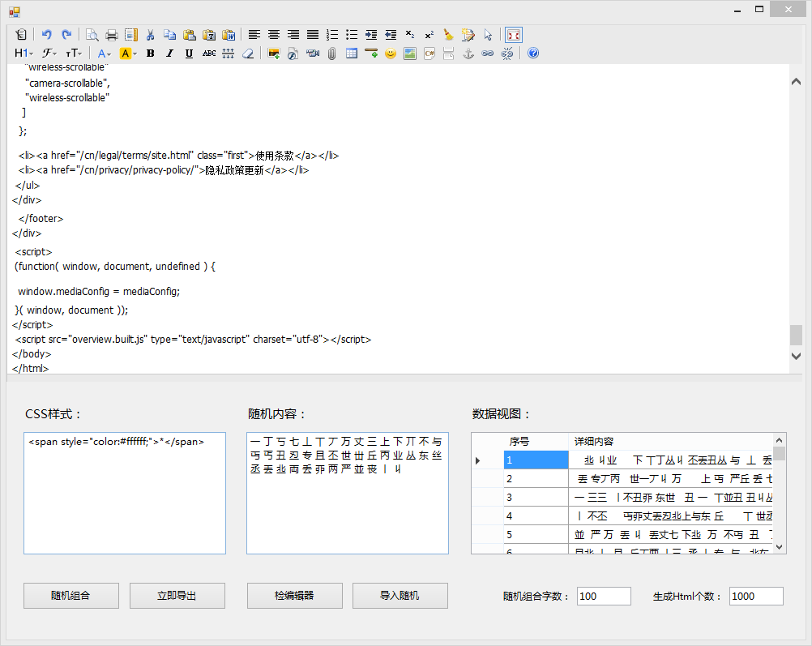Insert a page break

click(448, 53)
